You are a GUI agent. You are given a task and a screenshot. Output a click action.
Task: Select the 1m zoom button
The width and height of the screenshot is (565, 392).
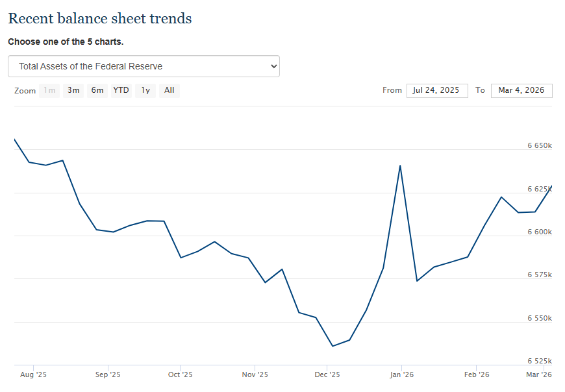pyautogui.click(x=49, y=90)
